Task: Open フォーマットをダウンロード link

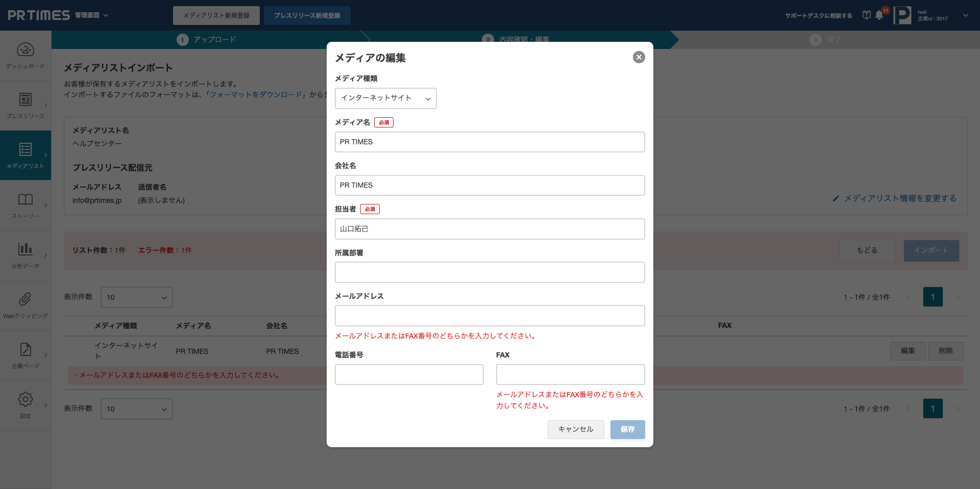Action: click(x=256, y=95)
